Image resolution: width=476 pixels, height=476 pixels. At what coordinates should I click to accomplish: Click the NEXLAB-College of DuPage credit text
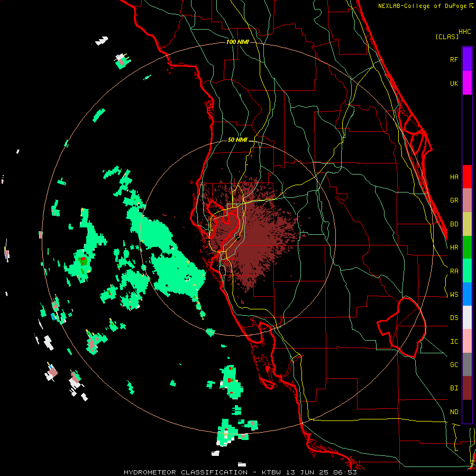click(x=426, y=6)
